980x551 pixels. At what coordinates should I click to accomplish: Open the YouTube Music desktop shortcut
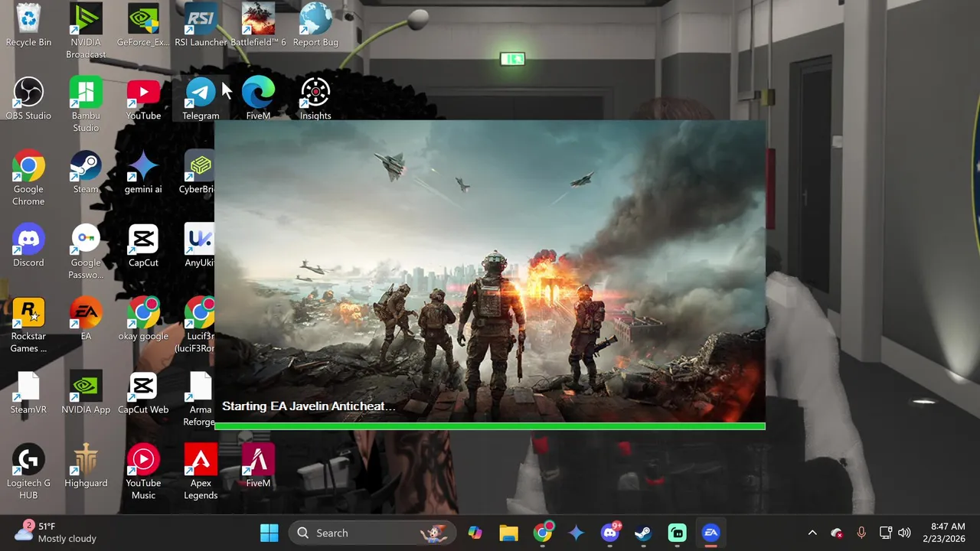143,472
